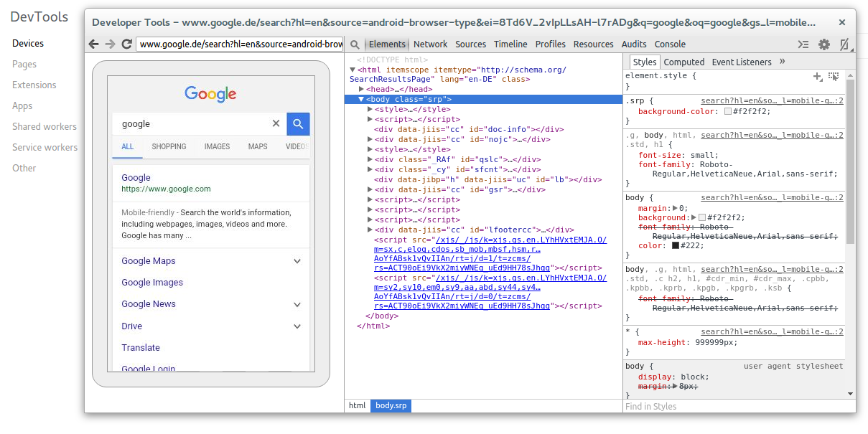Click the magnifier inspect-element icon
This screenshot has height=434, width=868.
pos(355,44)
